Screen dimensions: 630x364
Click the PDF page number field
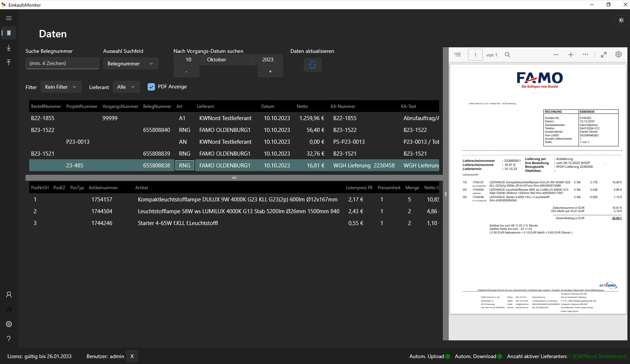click(475, 55)
